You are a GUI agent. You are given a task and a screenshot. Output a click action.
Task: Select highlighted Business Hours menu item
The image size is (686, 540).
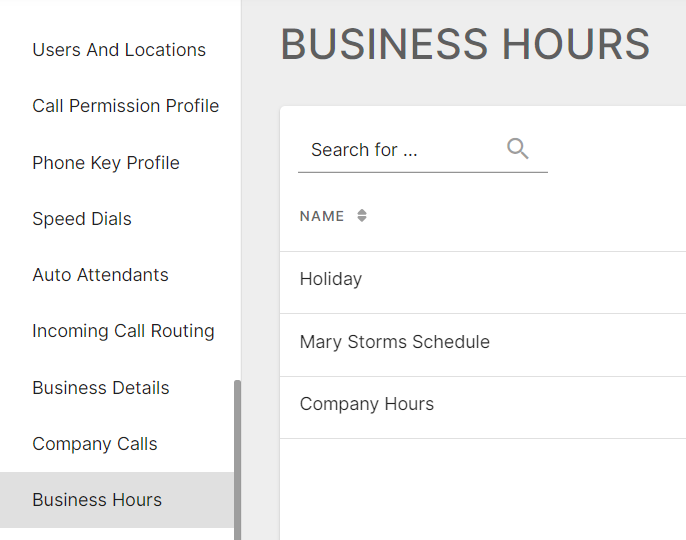pyautogui.click(x=117, y=500)
